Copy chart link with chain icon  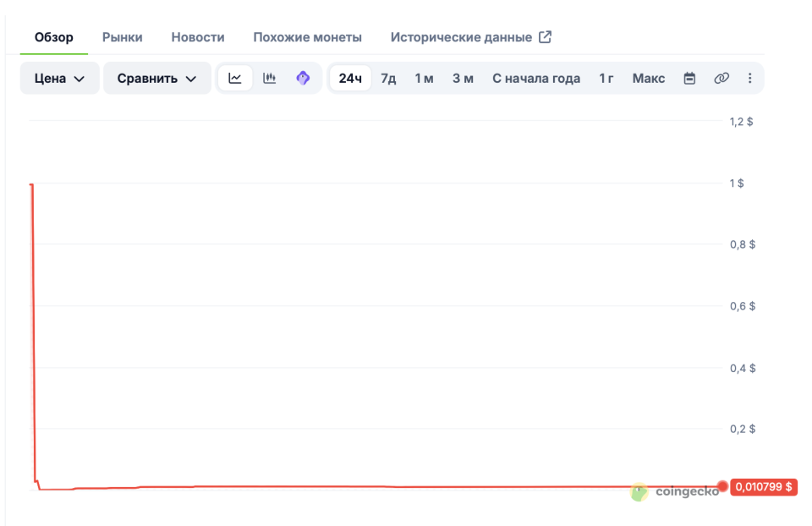721,78
